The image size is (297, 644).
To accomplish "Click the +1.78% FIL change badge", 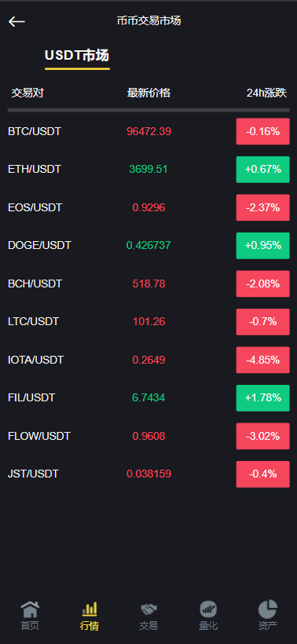I will click(263, 398).
